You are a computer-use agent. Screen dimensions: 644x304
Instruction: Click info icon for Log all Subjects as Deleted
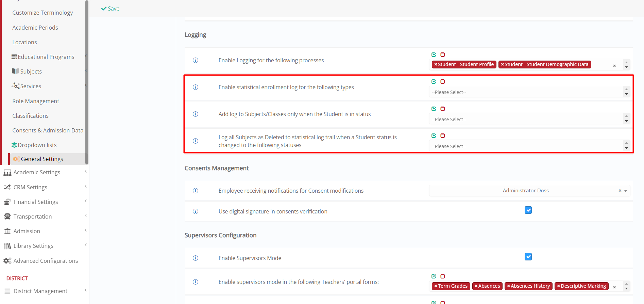[196, 141]
